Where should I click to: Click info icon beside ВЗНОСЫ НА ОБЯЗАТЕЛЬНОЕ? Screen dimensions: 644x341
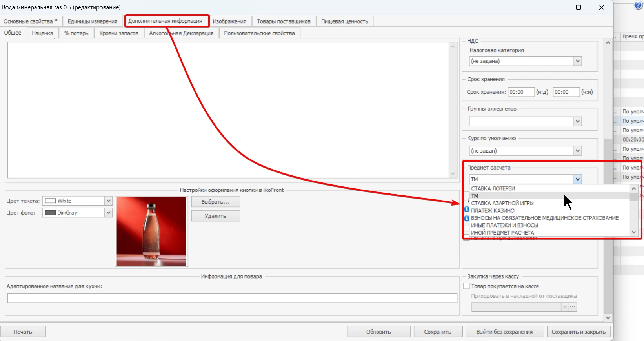pos(467,218)
